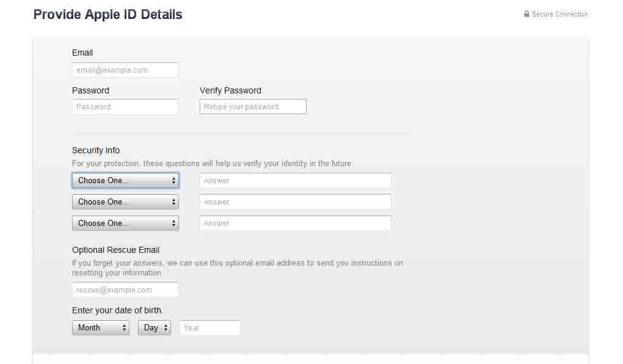Click the Secure Connection text

pos(559,14)
